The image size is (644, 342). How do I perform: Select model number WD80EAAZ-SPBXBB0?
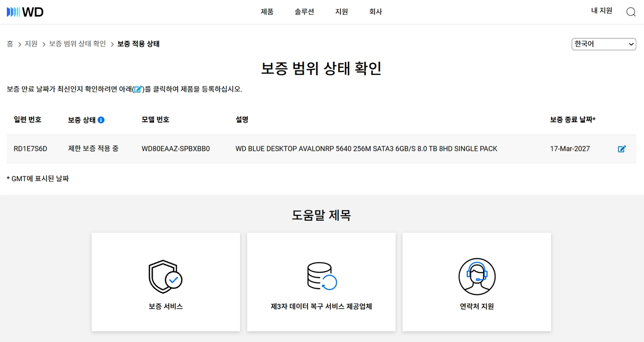[176, 149]
